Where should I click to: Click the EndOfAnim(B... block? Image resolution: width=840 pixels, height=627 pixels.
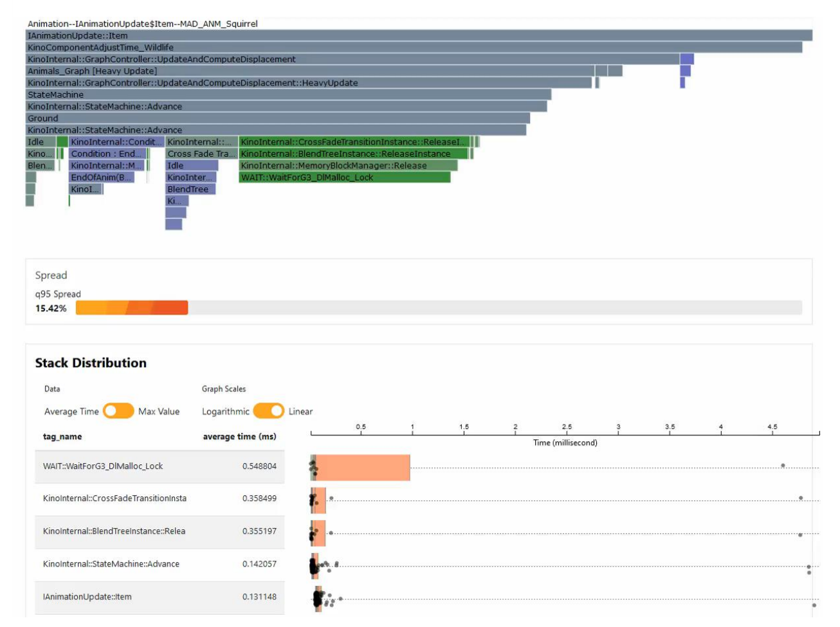pos(102,177)
